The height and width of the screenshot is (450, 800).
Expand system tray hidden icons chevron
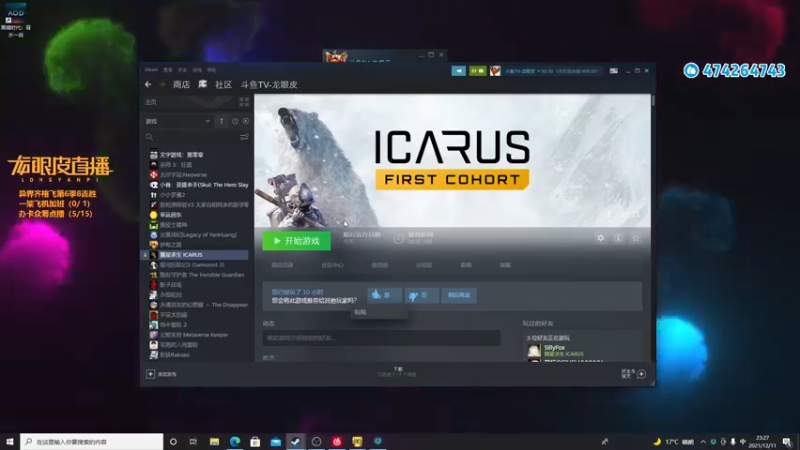(x=703, y=441)
